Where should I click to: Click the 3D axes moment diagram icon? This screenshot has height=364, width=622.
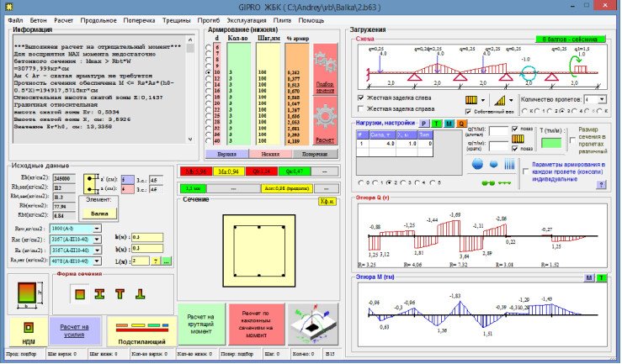pos(313,324)
